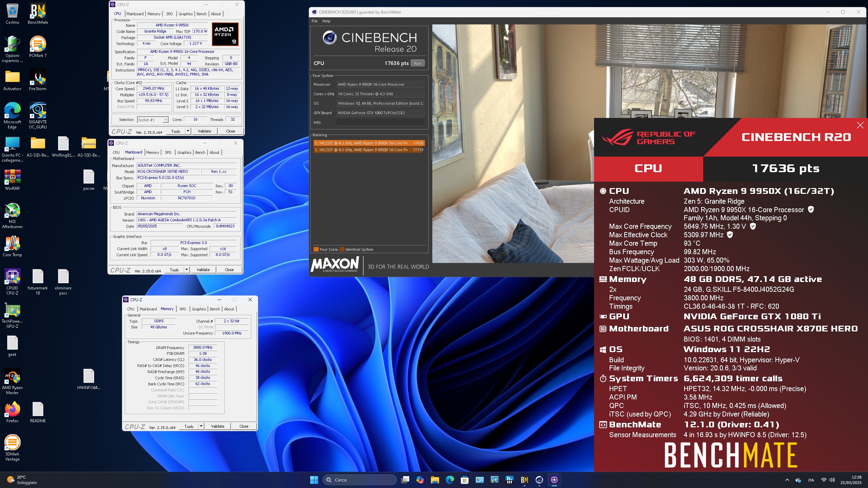This screenshot has height=488, width=868.
Task: Click the Core Speed value 2945.07 MHz
Action: tap(154, 88)
